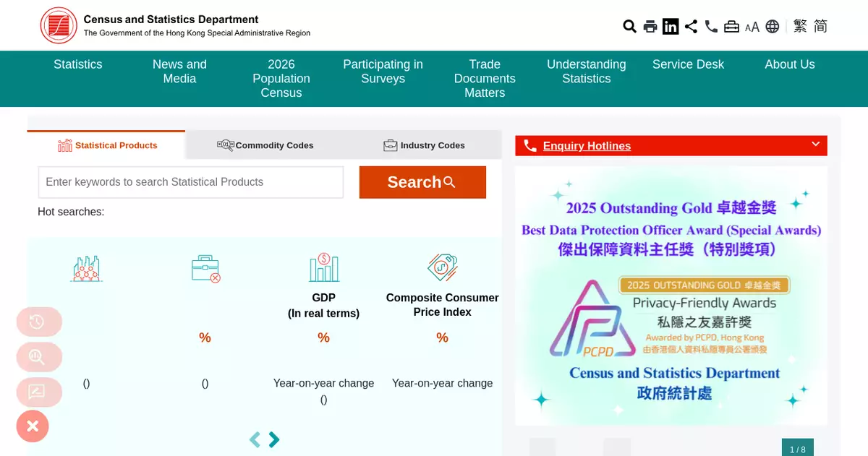This screenshot has height=456, width=868.
Task: Open the Statistics navigation menu
Action: coord(78,64)
